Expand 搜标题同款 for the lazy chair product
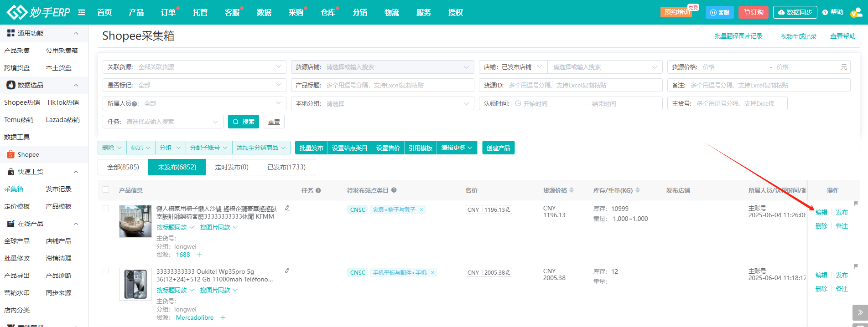This screenshot has width=868, height=327. [x=176, y=227]
